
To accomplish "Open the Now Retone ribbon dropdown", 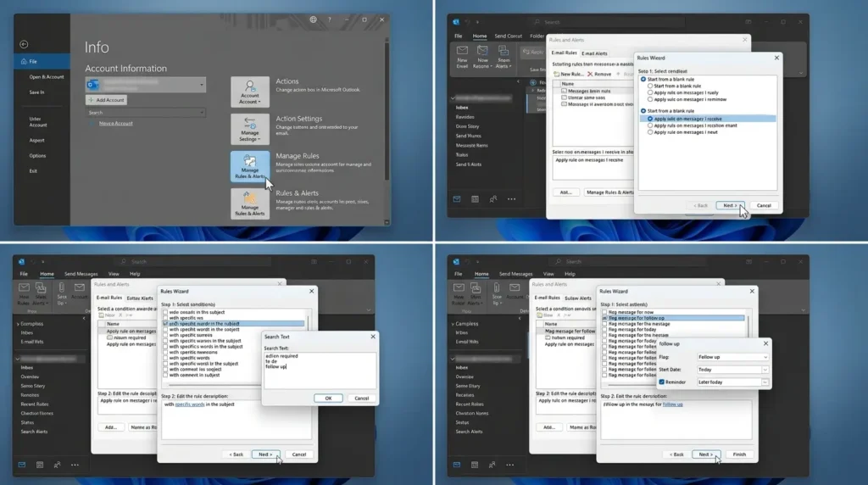I will [x=482, y=57].
